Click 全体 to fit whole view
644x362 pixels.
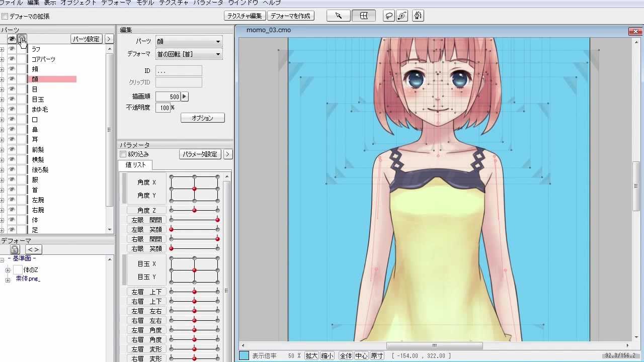coord(346,355)
